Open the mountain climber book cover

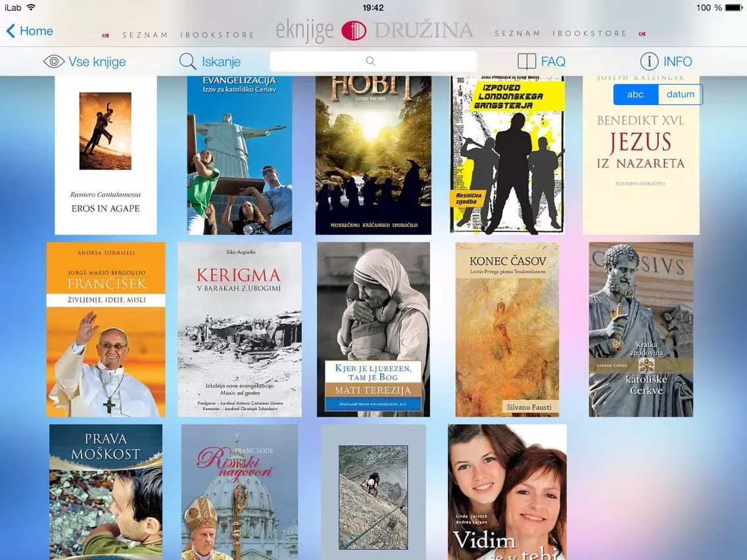click(x=373, y=492)
